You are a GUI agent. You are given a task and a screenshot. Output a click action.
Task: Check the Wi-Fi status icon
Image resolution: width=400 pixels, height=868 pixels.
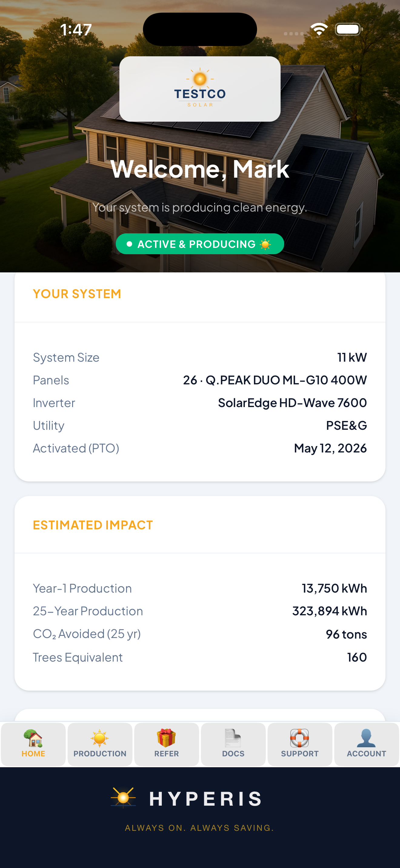point(319,29)
